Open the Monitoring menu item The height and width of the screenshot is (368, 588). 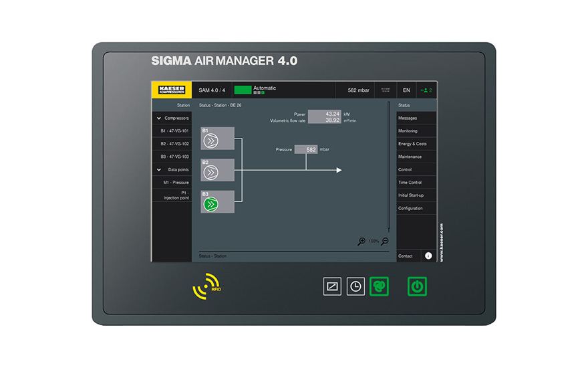[416, 130]
